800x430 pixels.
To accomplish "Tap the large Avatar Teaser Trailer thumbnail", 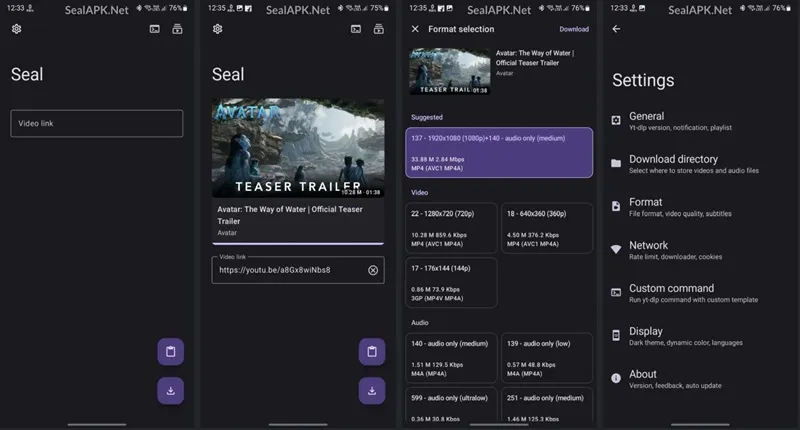I will coord(298,148).
